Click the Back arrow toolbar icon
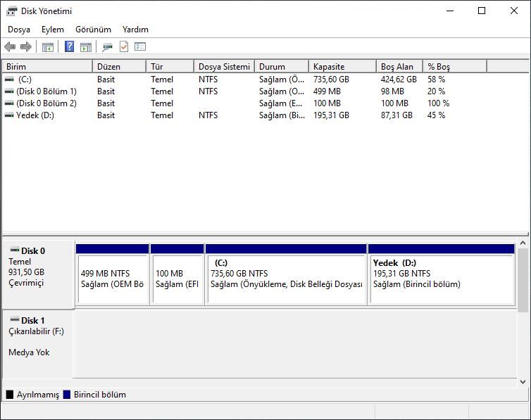 [x=10, y=46]
